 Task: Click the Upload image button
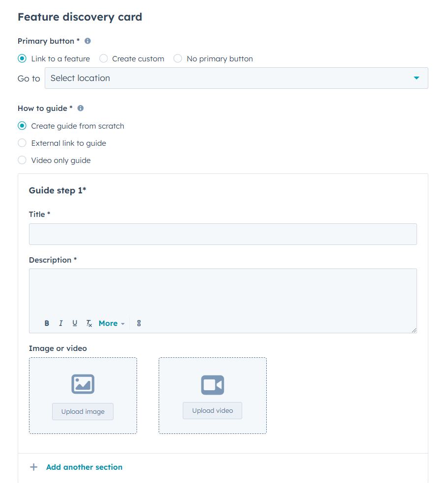tap(83, 412)
